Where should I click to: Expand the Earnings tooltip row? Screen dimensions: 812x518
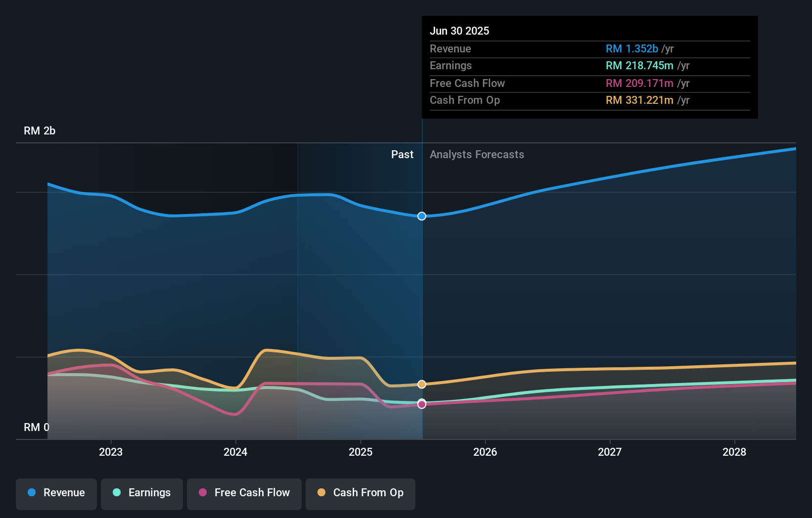pyautogui.click(x=544, y=66)
